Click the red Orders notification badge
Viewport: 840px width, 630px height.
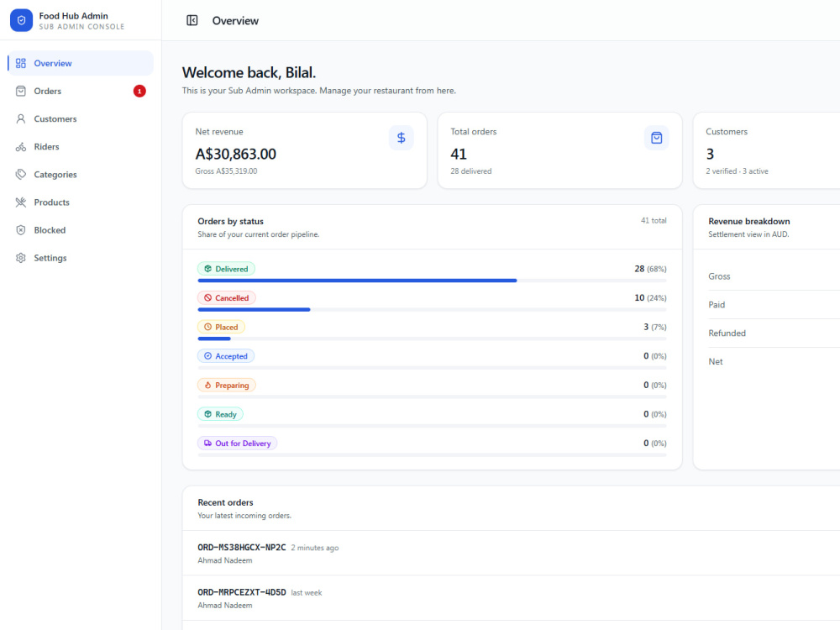point(139,91)
